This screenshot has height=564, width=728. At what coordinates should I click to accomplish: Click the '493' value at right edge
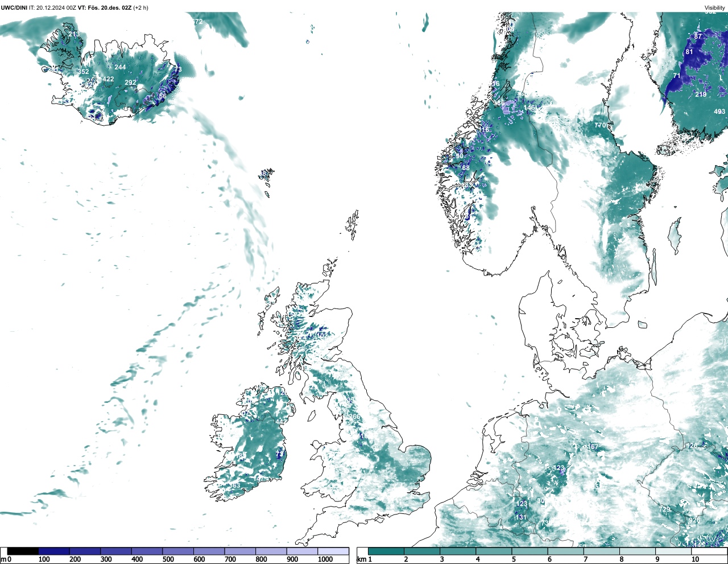(719, 112)
